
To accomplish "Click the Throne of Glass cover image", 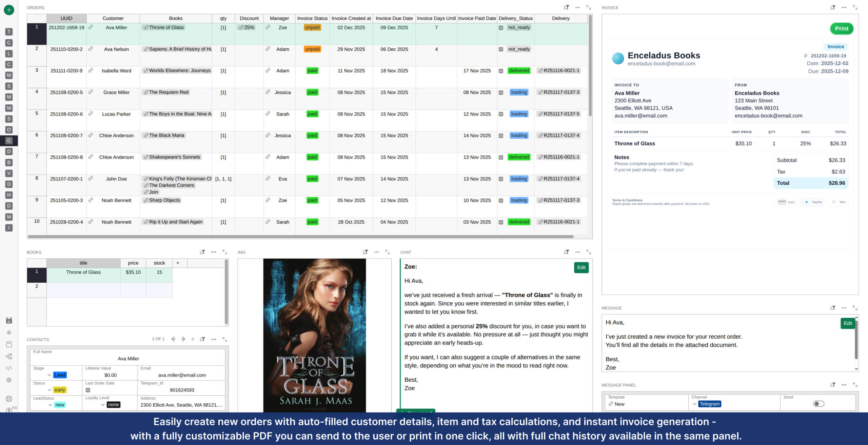I will [314, 336].
